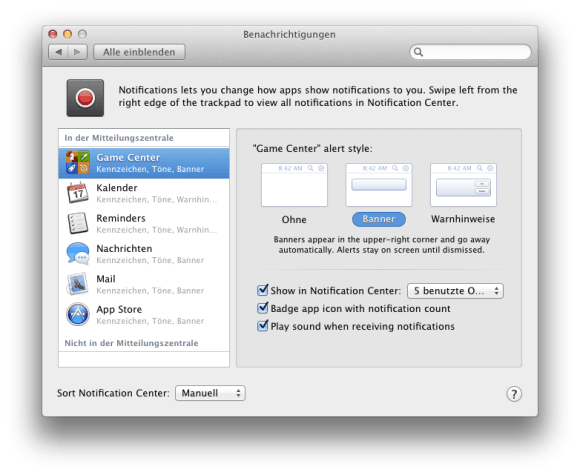Screen dimensions: 580x475
Task: Click the Mail stamp icon
Action: 78,284
